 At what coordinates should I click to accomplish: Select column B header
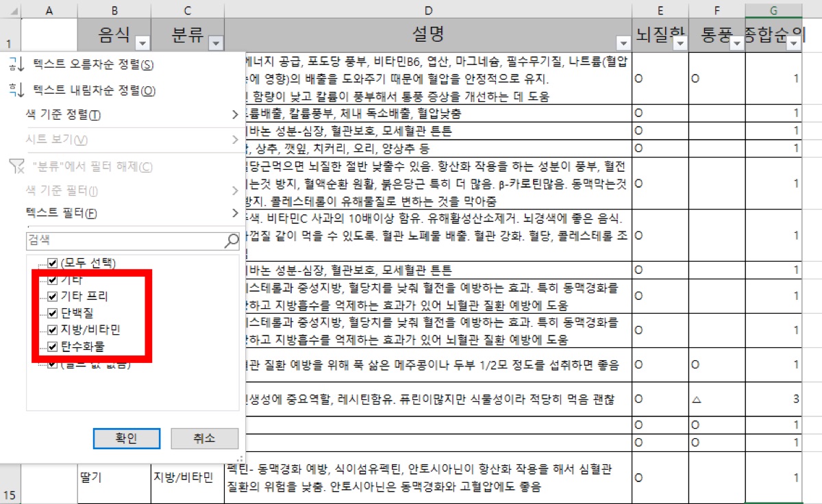point(114,10)
